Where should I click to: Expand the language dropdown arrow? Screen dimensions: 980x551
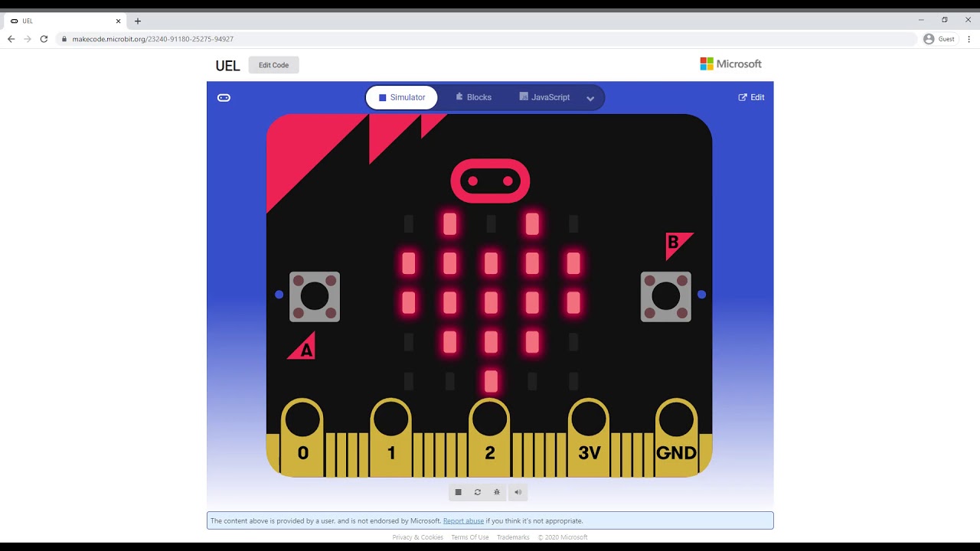pos(590,98)
